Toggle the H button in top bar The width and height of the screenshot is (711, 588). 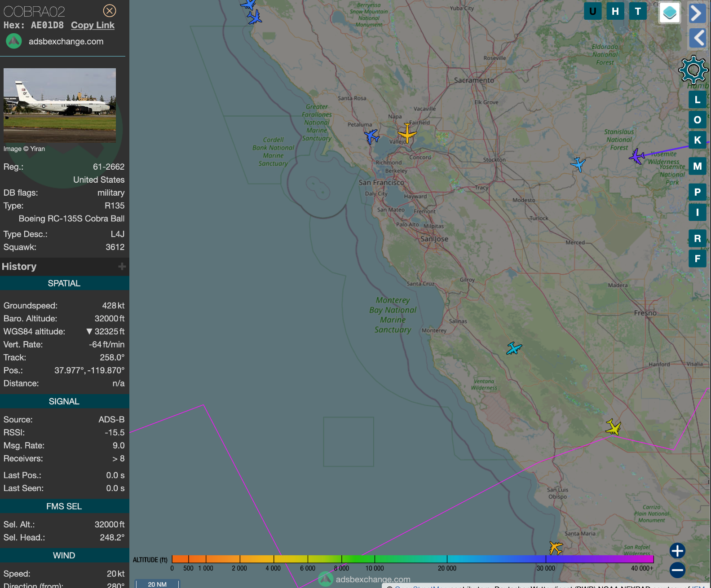[615, 11]
